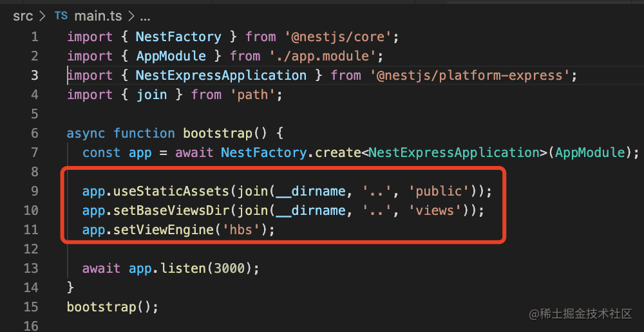
Task: Go to '@nestjs/platform-express' import path
Action: pos(469,75)
